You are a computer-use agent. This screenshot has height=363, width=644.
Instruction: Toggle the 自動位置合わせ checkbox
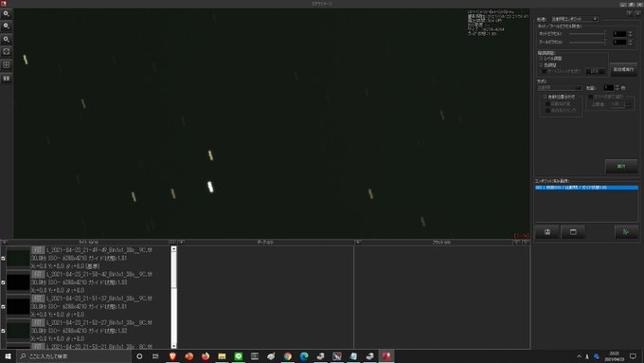coord(545,97)
